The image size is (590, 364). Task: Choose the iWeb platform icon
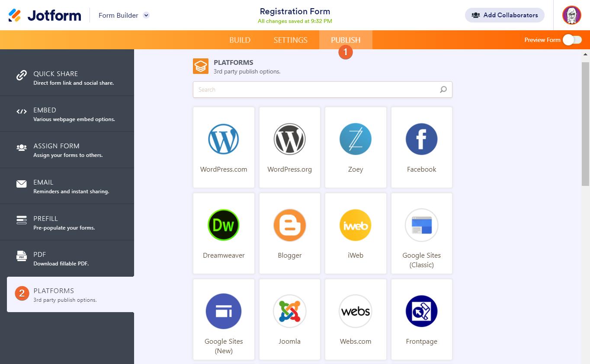point(356,225)
